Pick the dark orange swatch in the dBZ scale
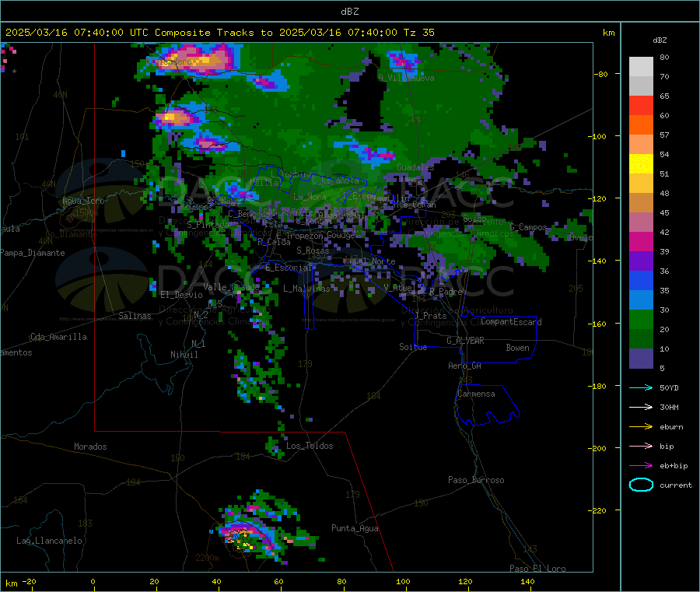Viewport: 700px width, 592px height. point(641,125)
